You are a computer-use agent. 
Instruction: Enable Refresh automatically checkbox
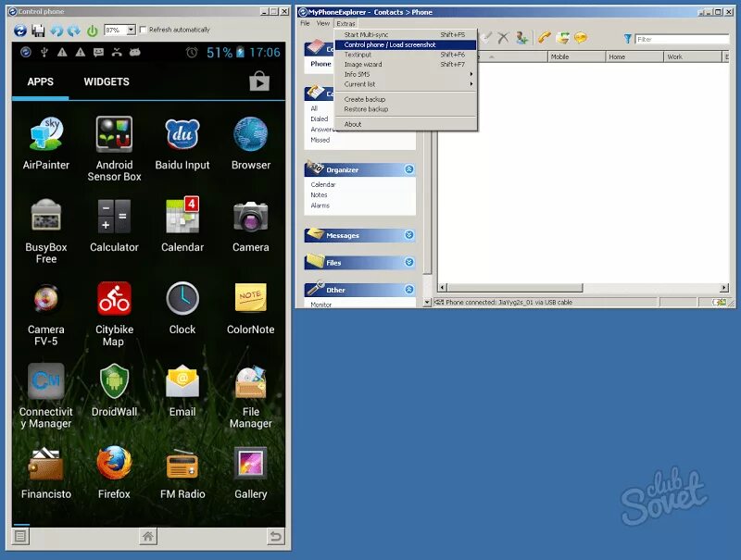point(144,30)
